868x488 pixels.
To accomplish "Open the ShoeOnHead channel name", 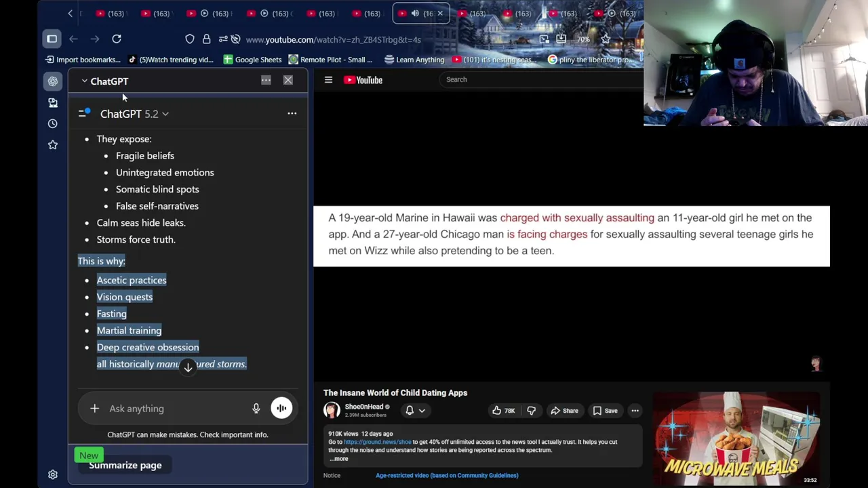I will [364, 407].
